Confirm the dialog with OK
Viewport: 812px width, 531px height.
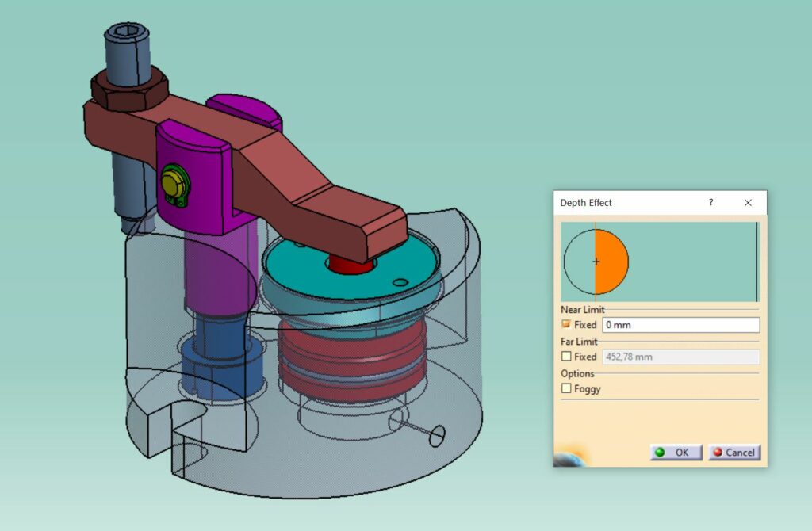coord(676,453)
